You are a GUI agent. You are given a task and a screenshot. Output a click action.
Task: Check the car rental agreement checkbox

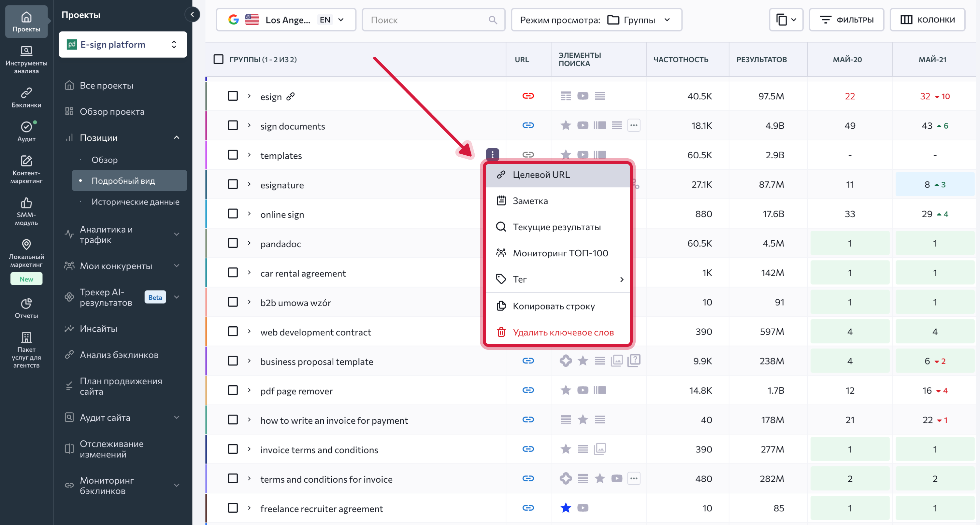(233, 272)
